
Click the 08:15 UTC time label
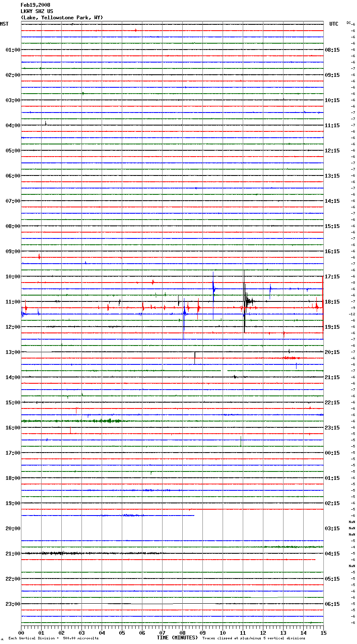pyautogui.click(x=332, y=50)
